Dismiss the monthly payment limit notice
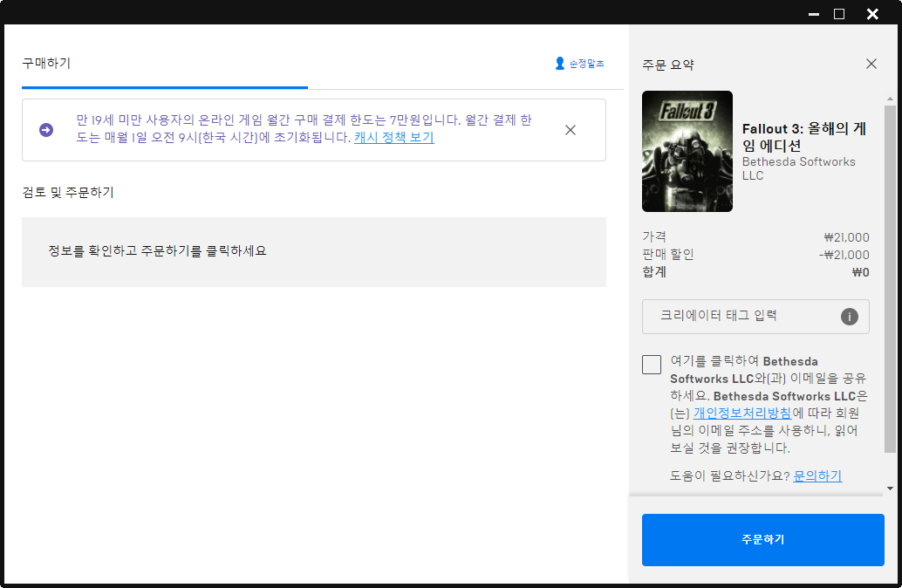Screen dimensions: 902x588 571,130
